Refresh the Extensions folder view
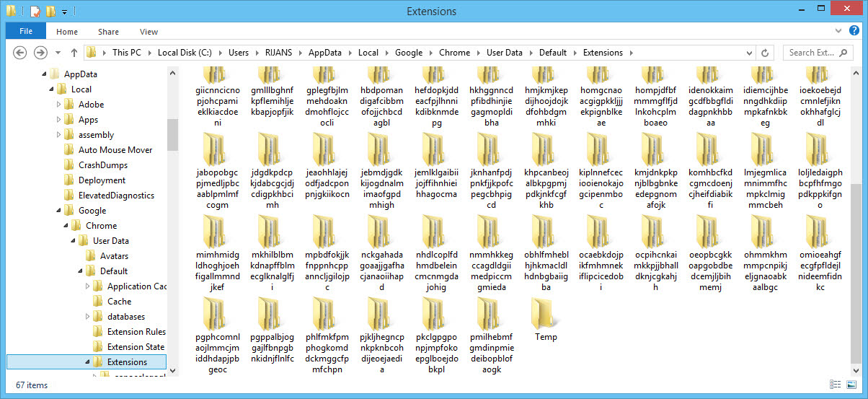The image size is (868, 399). [x=766, y=53]
